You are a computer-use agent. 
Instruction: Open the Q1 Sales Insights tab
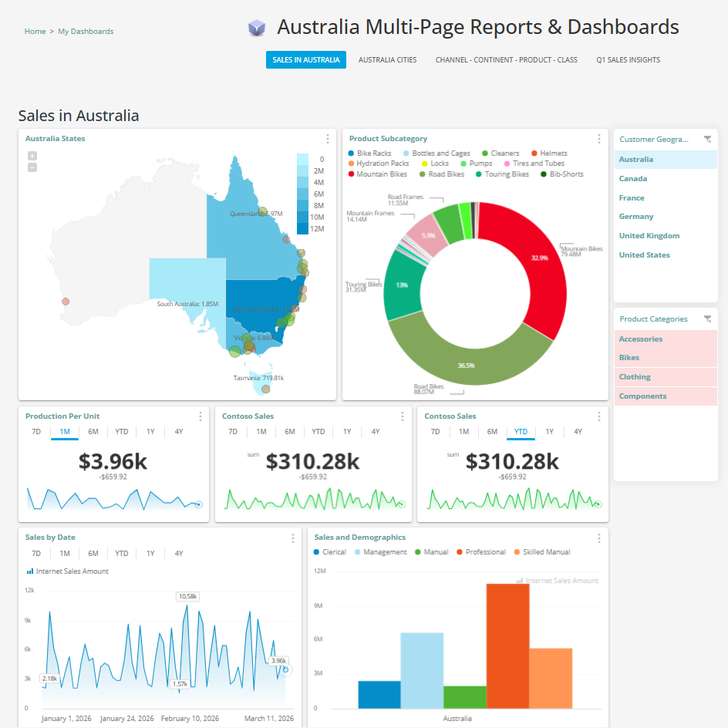tap(628, 60)
